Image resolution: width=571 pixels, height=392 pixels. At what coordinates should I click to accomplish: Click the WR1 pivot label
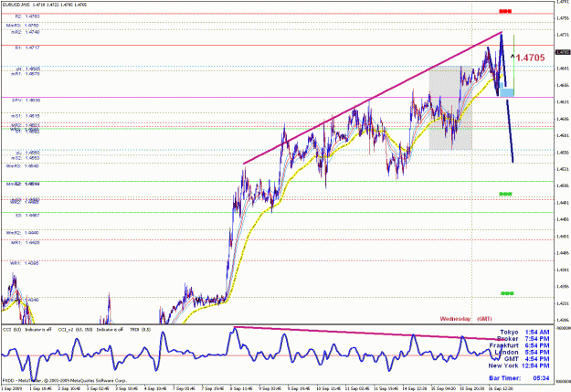click(x=25, y=263)
